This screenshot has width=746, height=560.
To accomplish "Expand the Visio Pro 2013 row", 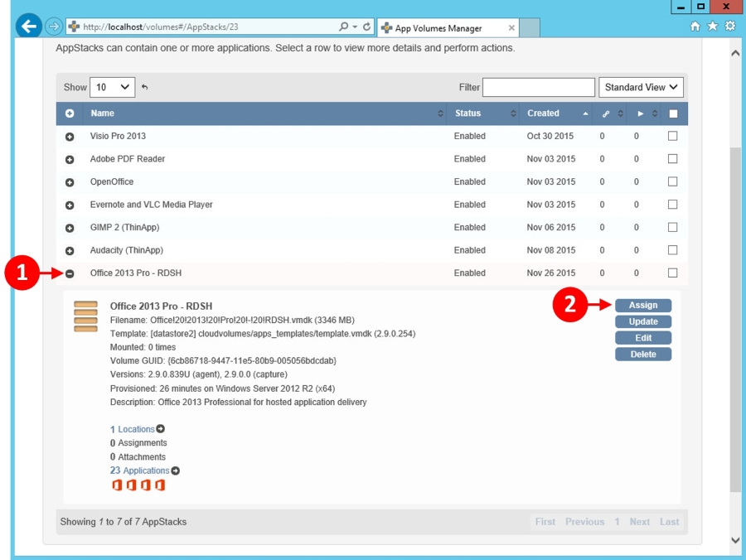I will [70, 137].
